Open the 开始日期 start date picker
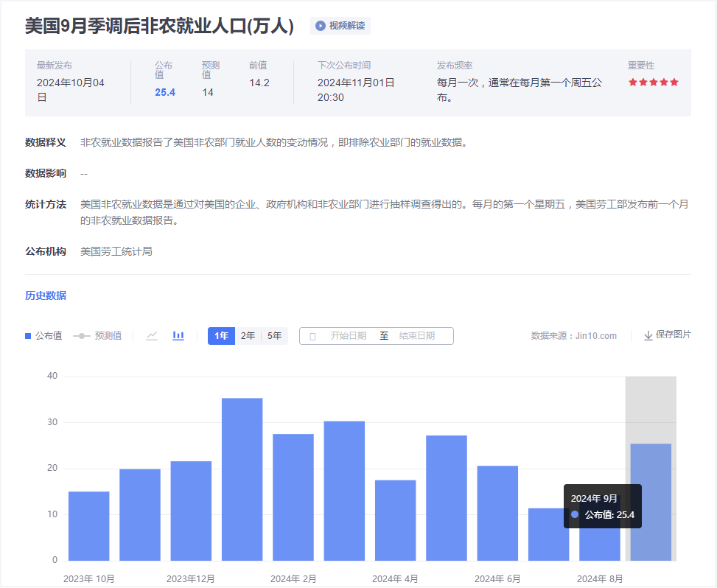Image resolution: width=717 pixels, height=588 pixels. click(x=348, y=336)
